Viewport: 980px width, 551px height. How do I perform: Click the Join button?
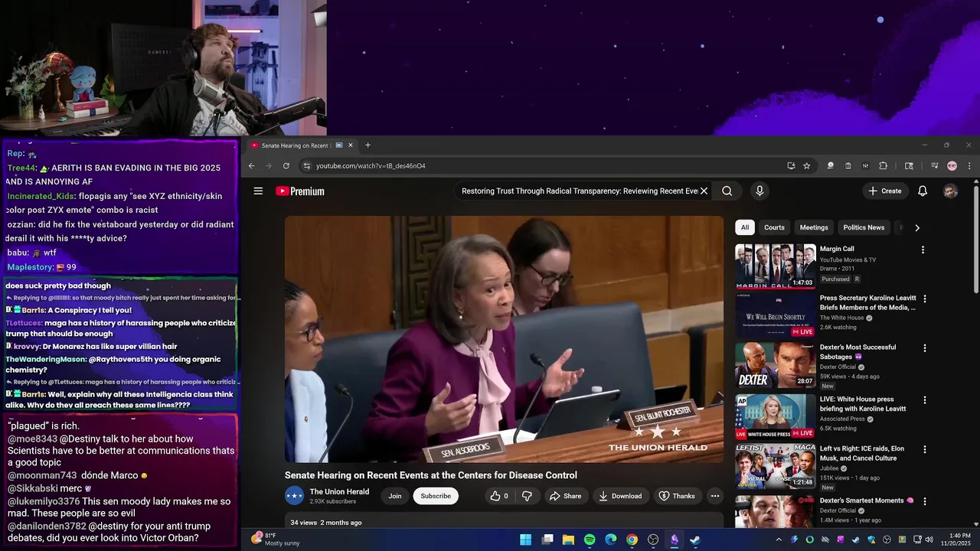(395, 496)
